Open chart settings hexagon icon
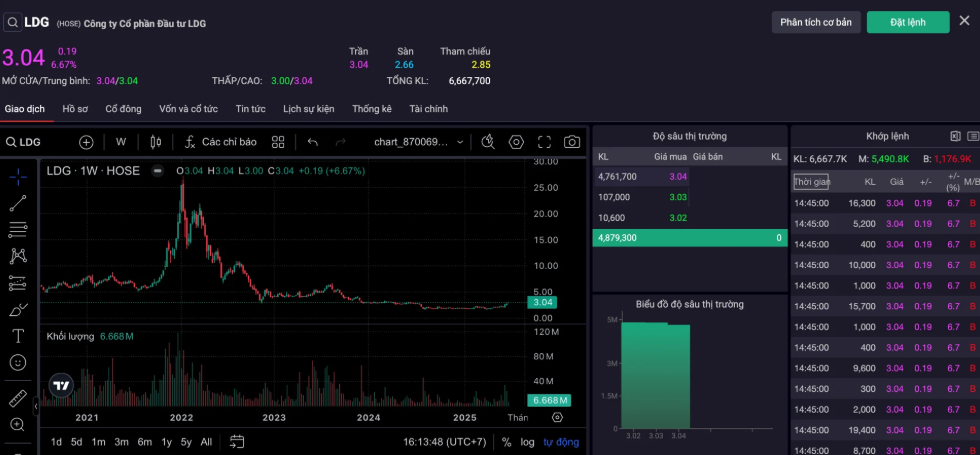Viewport: 980px width, 455px height. pyautogui.click(x=516, y=142)
